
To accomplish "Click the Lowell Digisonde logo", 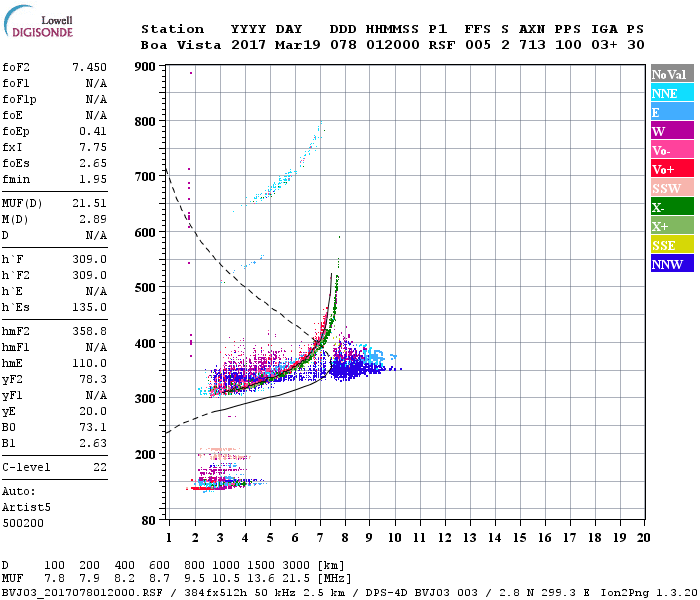I will [x=38, y=21].
